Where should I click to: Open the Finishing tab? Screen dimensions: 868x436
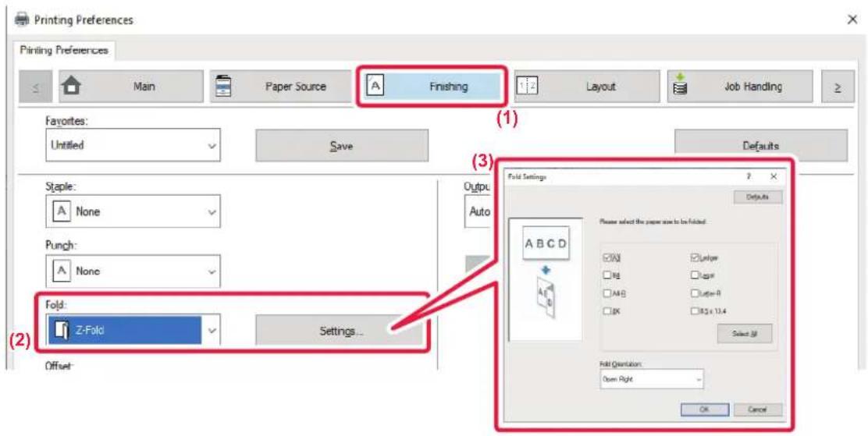[x=430, y=87]
